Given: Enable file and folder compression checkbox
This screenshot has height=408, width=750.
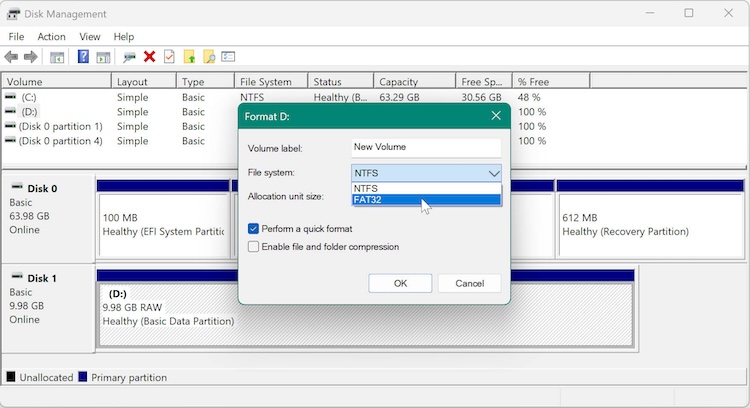Looking at the screenshot, I should (254, 246).
